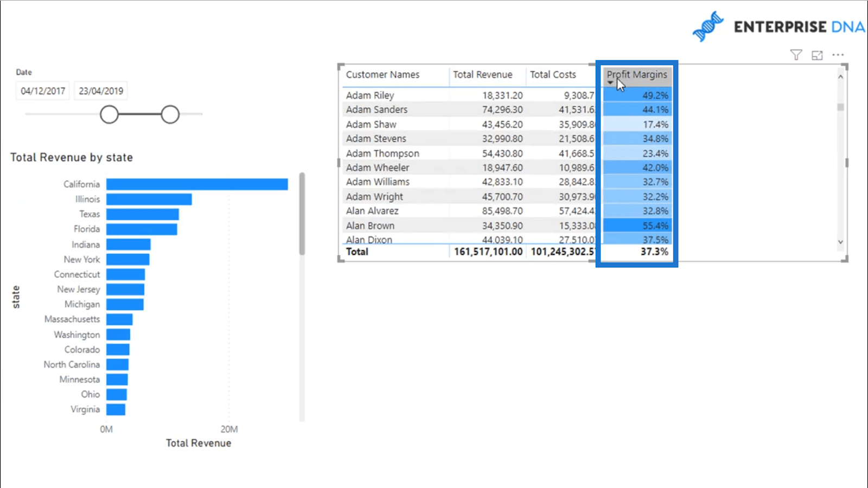868x488 pixels.
Task: Click the Adam Stevens customer name
Action: (x=376, y=139)
